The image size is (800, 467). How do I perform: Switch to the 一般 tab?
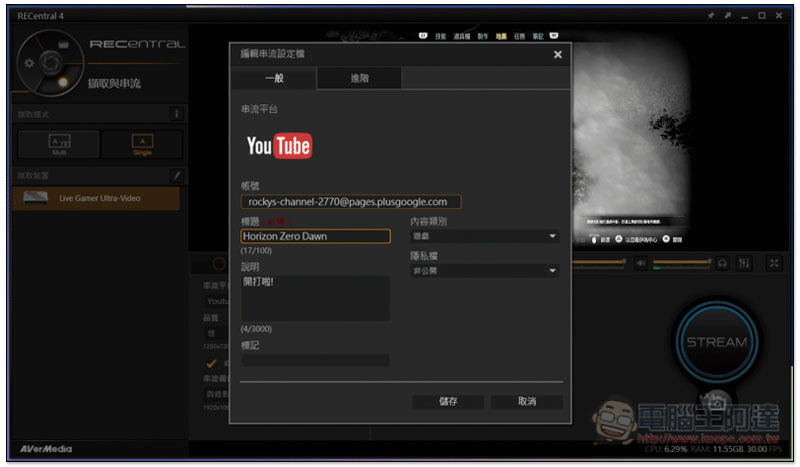[x=274, y=78]
